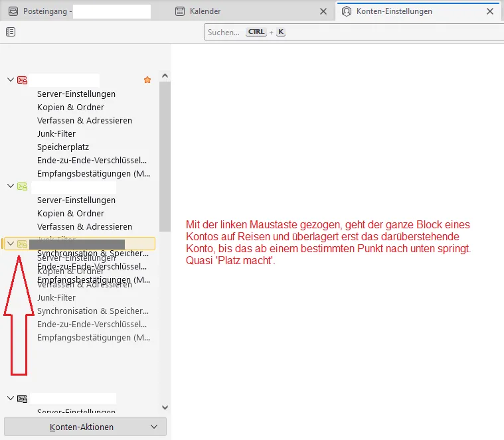Viewport: 504px width, 440px height.
Task: Click the calendar icon on Kalender tab
Action: pos(180,11)
